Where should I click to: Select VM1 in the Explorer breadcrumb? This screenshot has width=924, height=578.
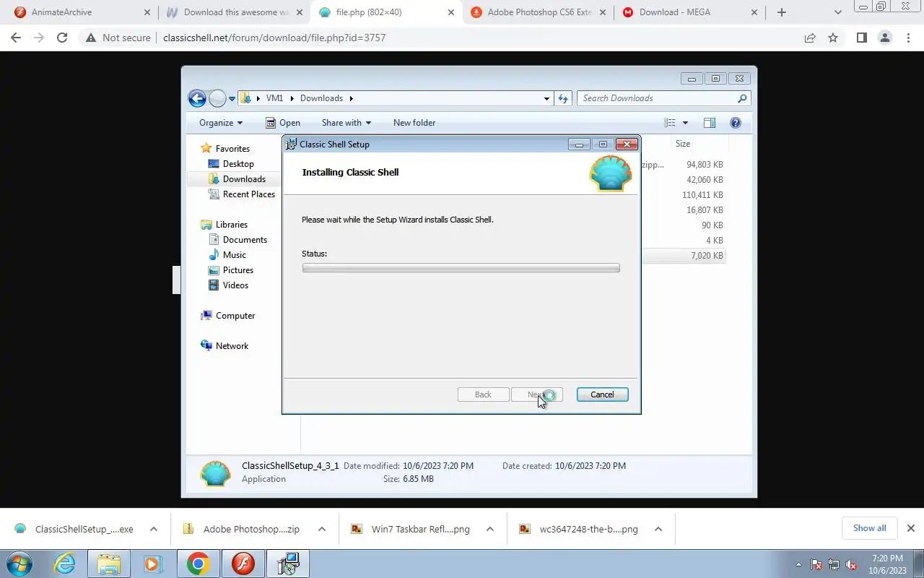[x=274, y=98]
